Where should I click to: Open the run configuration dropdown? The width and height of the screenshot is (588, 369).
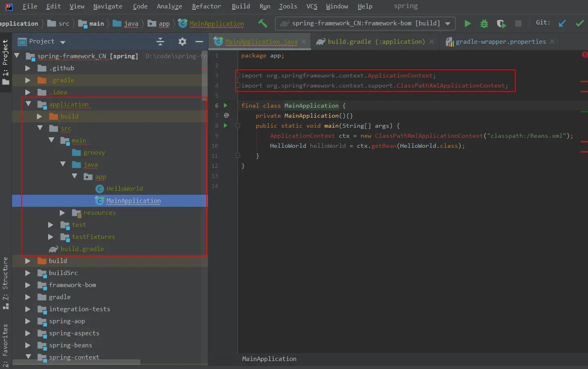pos(448,24)
